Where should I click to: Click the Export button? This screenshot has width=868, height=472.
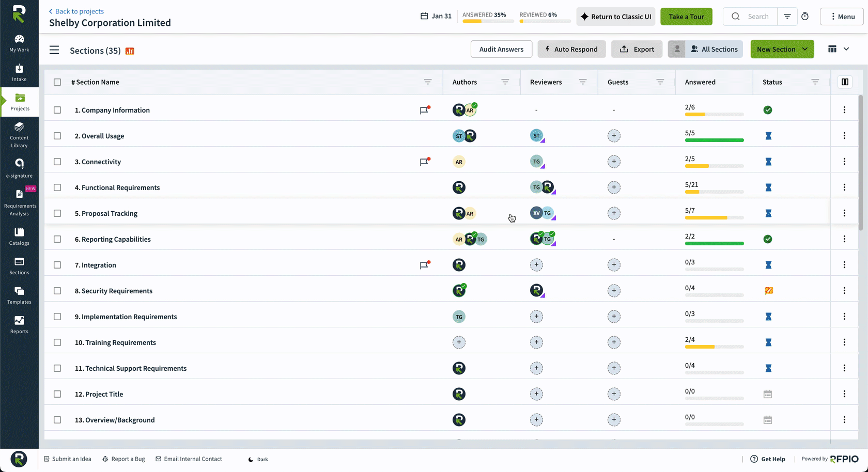(x=637, y=49)
